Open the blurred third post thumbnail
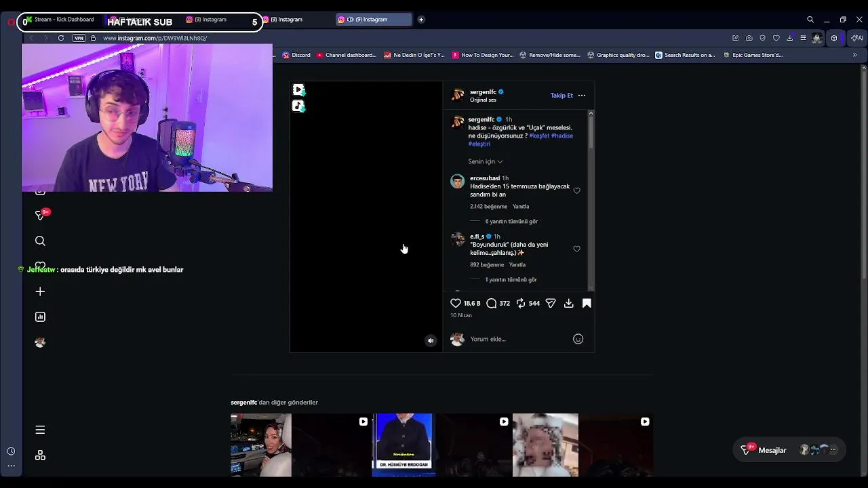This screenshot has height=488, width=868. point(545,445)
